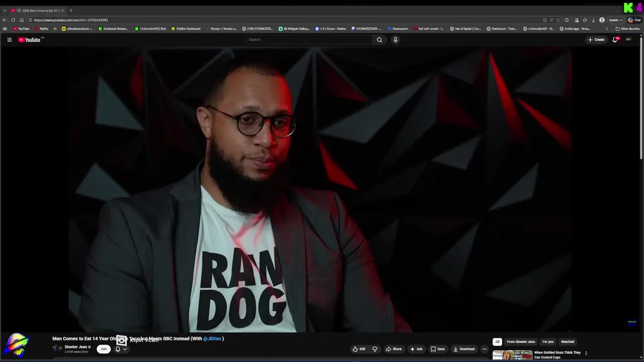This screenshot has height=362, width=644.
Task: Open the YouTube guide hamburger menu
Action: coord(9,40)
